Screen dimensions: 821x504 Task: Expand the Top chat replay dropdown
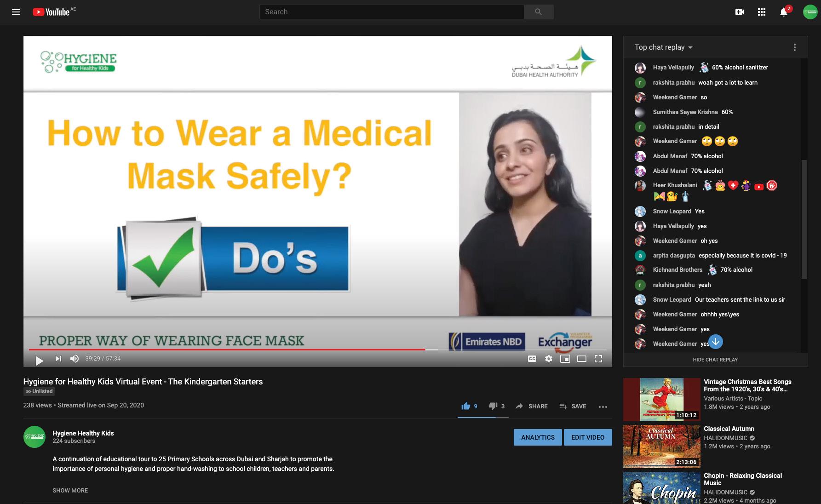pyautogui.click(x=664, y=47)
